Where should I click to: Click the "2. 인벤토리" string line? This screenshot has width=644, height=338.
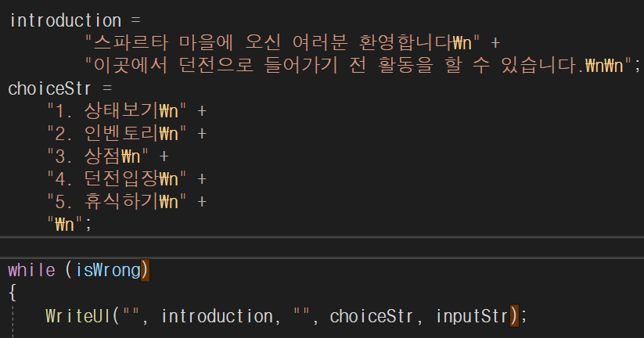[117, 134]
